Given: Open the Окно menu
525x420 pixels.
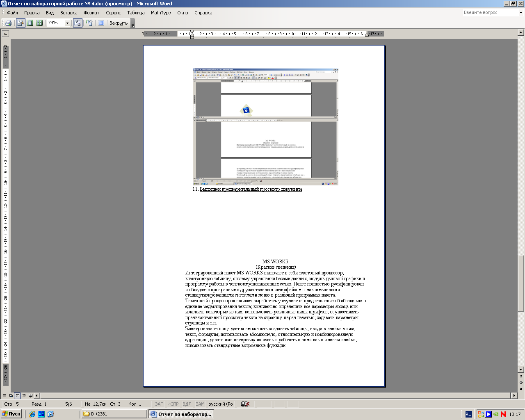Looking at the screenshot, I should point(183,13).
